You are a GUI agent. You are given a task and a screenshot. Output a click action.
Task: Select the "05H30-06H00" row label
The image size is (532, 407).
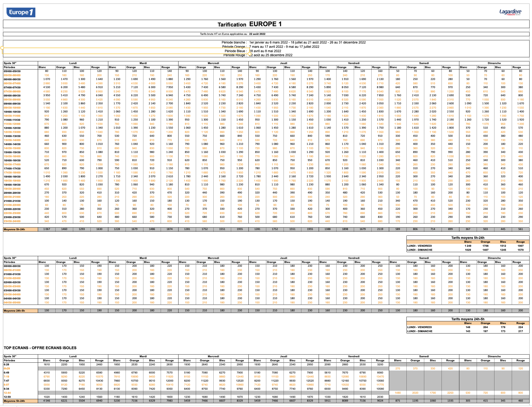pos(12,75)
